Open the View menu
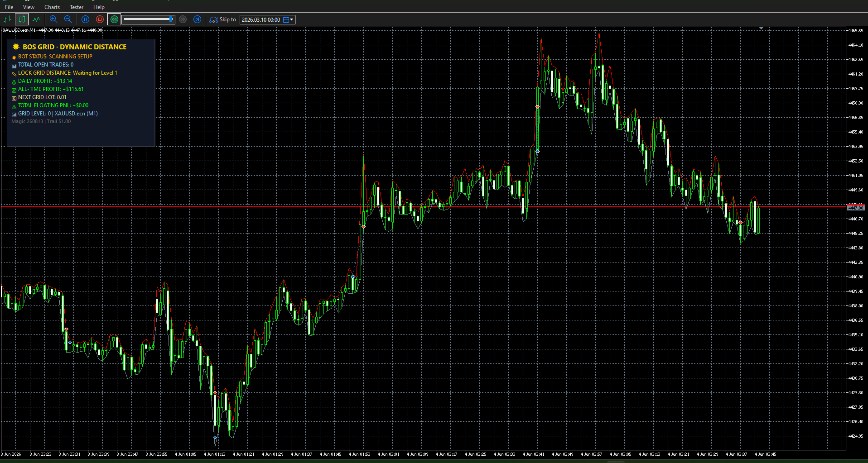868x463 pixels. coord(29,7)
